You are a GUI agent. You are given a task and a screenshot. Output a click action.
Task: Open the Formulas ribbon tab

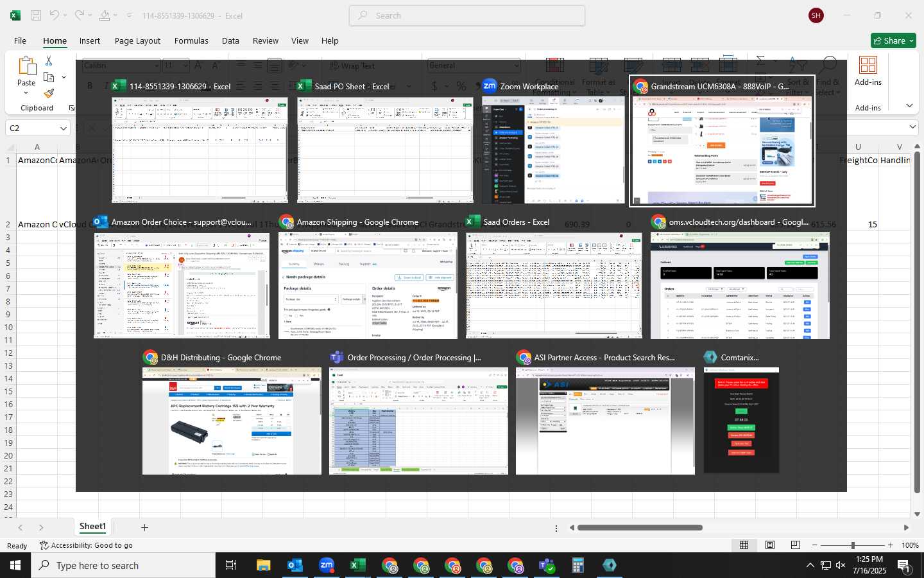point(191,40)
